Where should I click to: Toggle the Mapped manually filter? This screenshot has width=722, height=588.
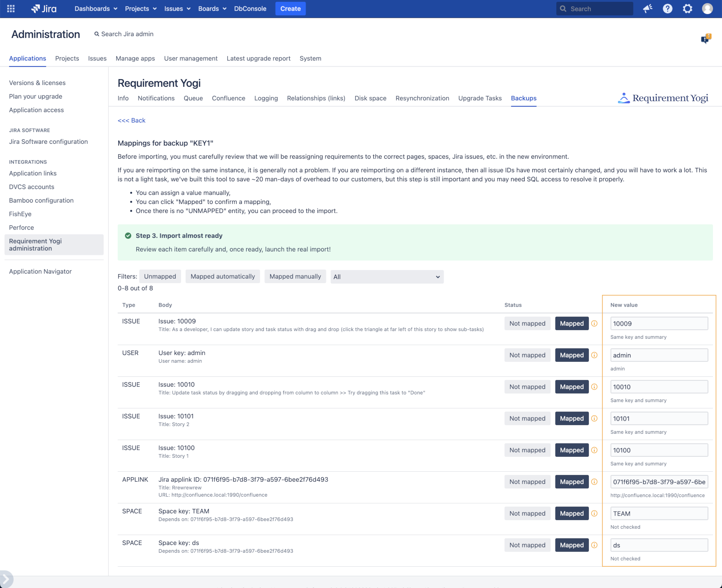point(295,276)
